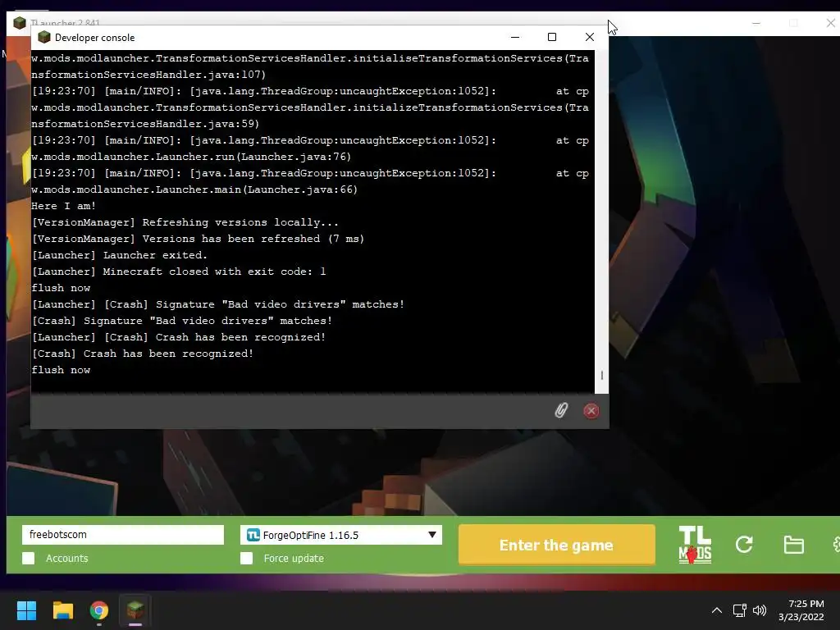840x630 pixels.
Task: Click the refresh arrow icon in launcher
Action: click(x=744, y=545)
